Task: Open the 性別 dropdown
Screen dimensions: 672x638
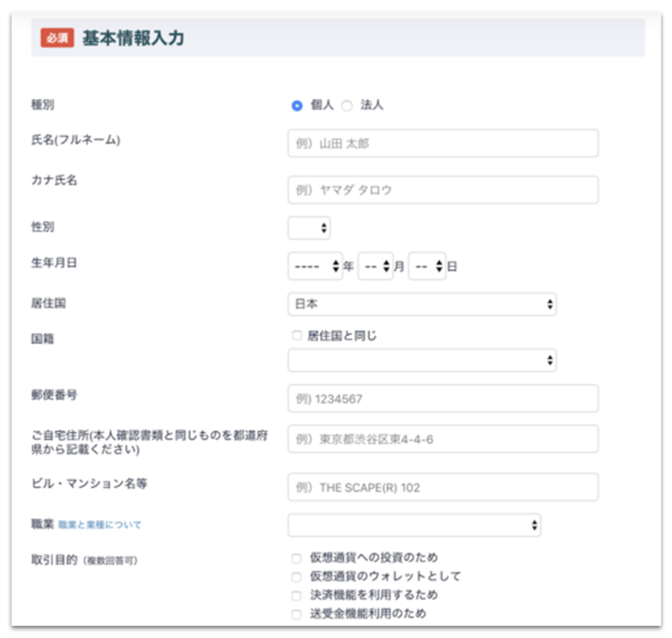Action: pos(309,228)
